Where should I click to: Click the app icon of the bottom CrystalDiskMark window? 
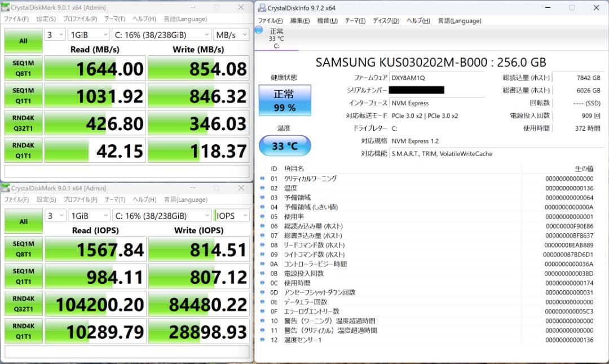7,188
